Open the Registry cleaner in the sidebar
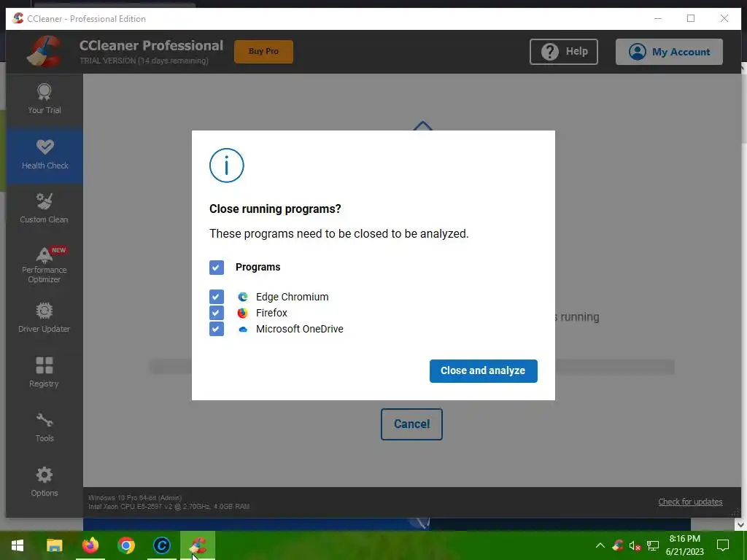 coord(44,373)
